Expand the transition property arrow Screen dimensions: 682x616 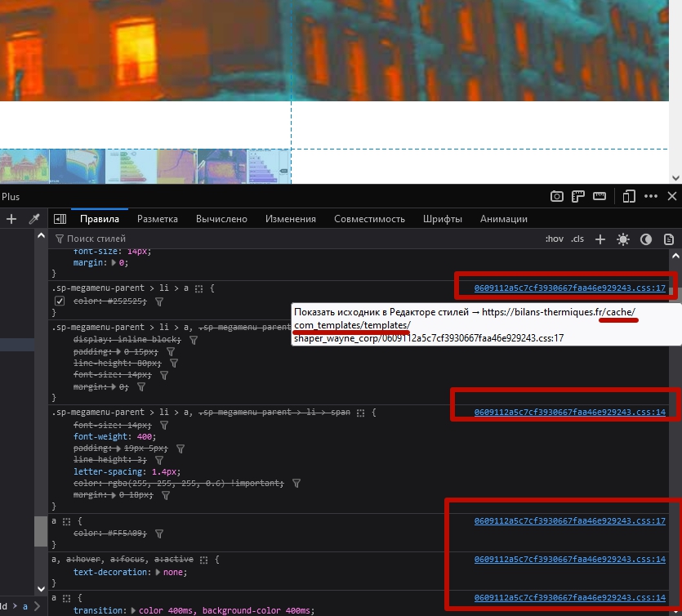click(x=133, y=610)
